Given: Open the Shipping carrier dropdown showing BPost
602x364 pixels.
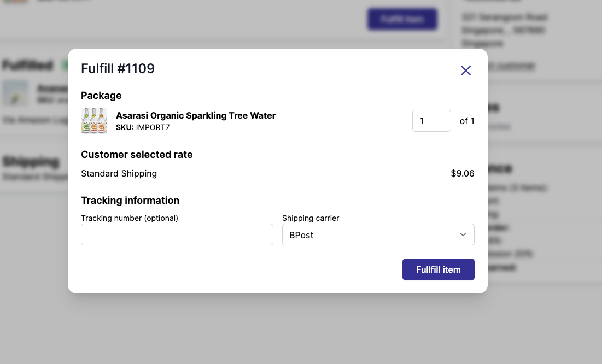Looking at the screenshot, I should (x=378, y=234).
